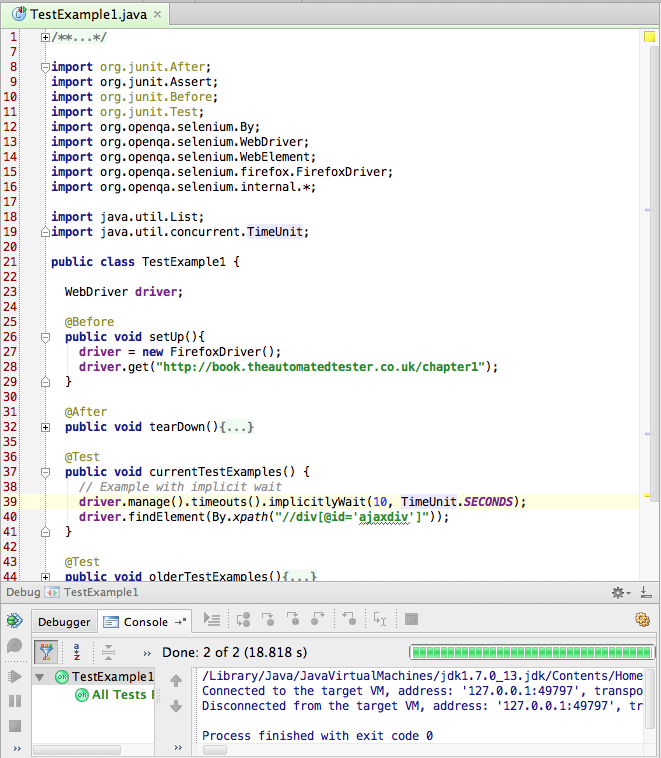Close the TestExample1.java tab
The image size is (661, 758).
pos(158,15)
